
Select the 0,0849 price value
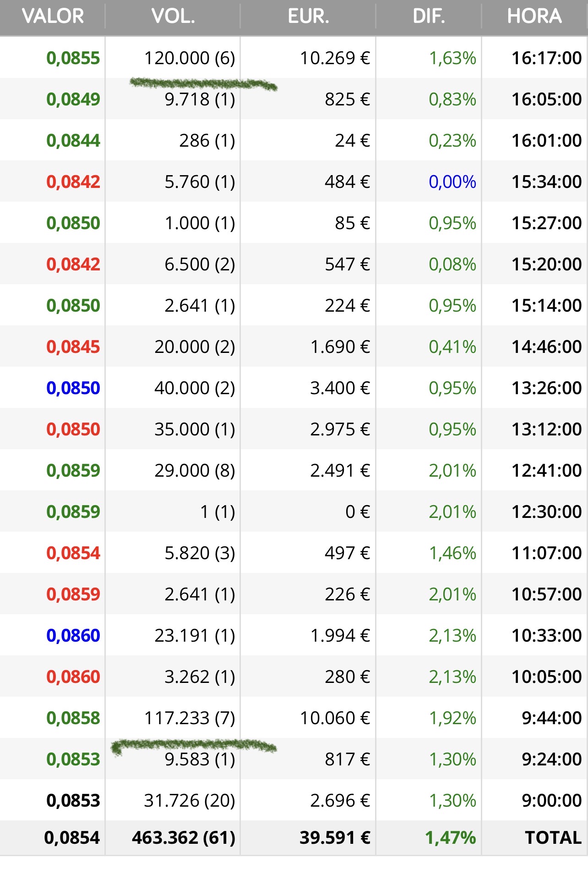click(x=73, y=99)
